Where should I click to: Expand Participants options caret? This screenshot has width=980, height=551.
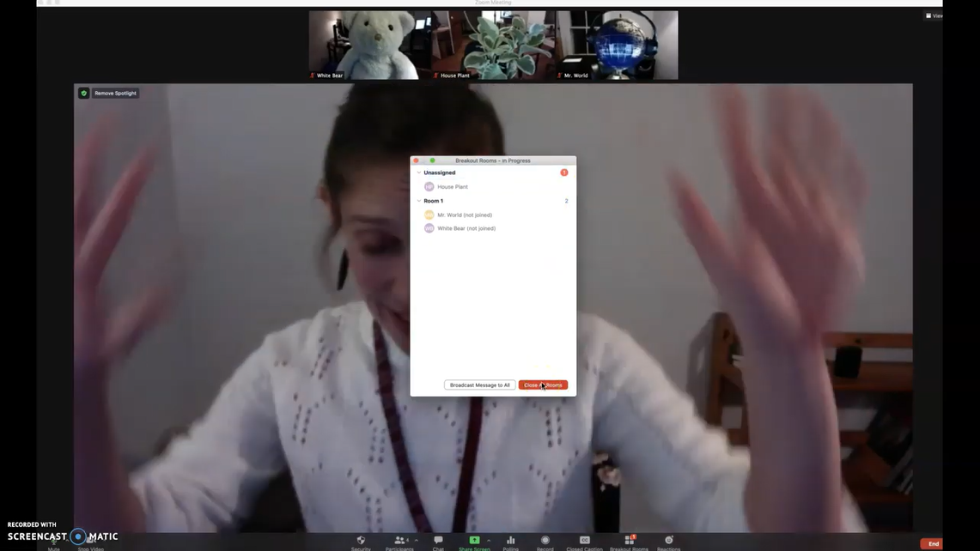click(417, 541)
